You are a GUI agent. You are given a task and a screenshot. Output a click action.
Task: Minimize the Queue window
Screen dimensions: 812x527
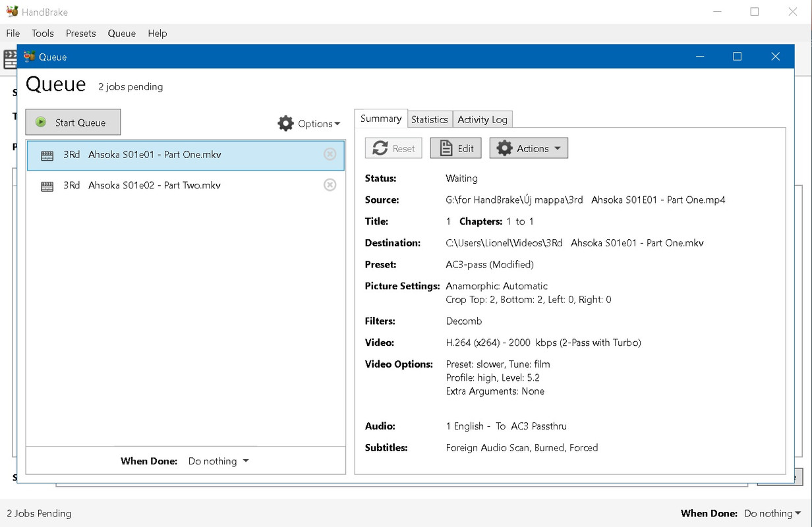tap(699, 57)
